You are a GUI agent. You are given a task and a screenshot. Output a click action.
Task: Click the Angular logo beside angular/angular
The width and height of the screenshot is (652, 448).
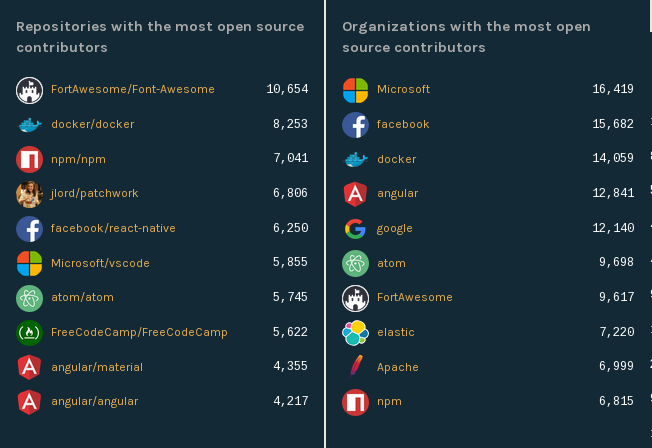[29, 402]
